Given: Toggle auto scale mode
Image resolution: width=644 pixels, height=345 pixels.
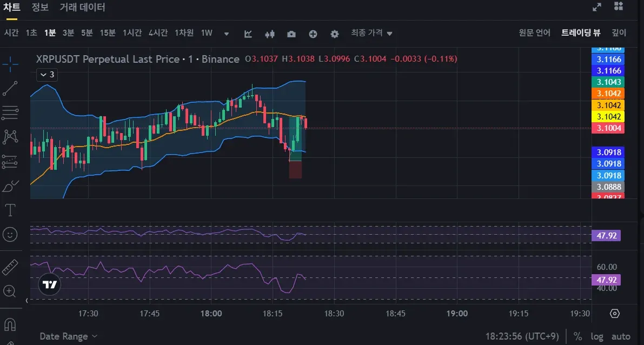Looking at the screenshot, I should point(621,336).
